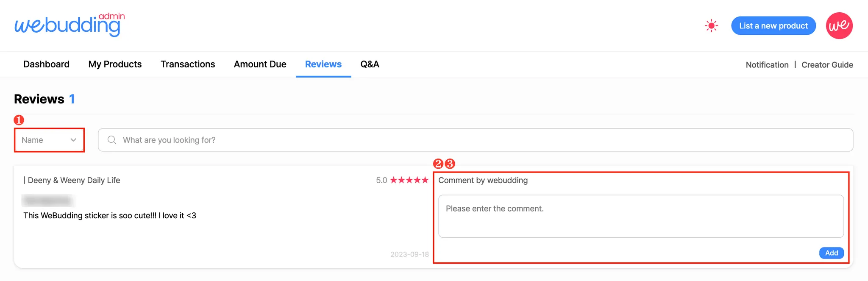This screenshot has width=868, height=281.
Task: Open the Notification link
Action: (x=767, y=65)
